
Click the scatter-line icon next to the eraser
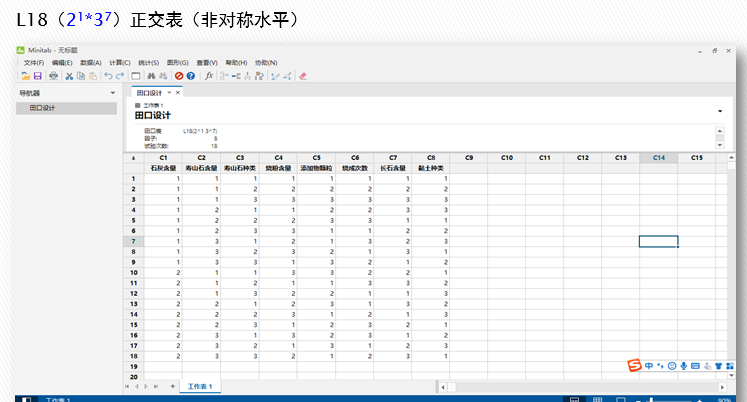pos(287,76)
